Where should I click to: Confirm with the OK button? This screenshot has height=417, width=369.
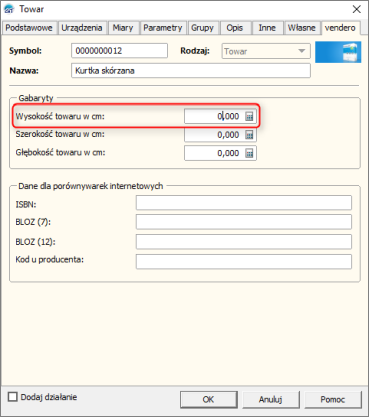click(x=209, y=399)
